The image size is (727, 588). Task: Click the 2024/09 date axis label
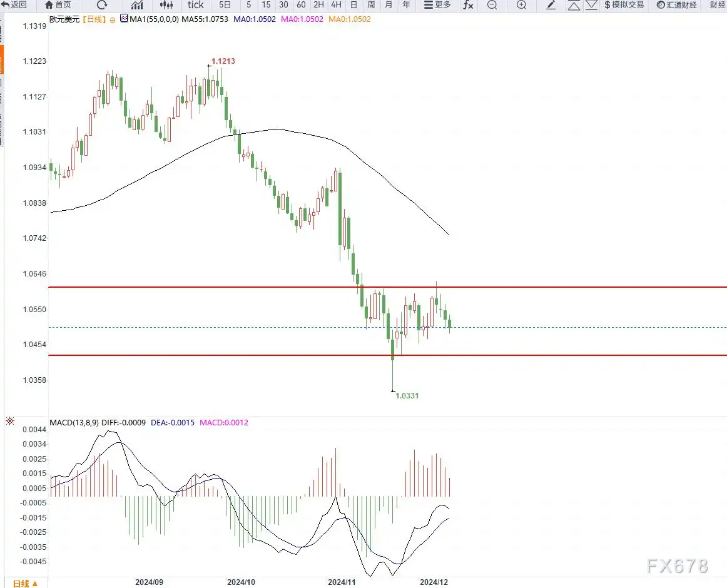pyautogui.click(x=149, y=582)
